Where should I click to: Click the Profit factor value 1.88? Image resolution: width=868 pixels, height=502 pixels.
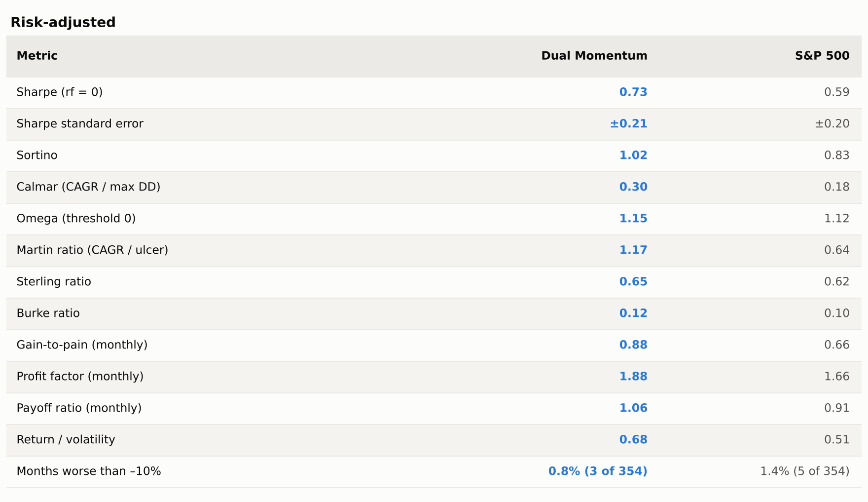click(633, 377)
